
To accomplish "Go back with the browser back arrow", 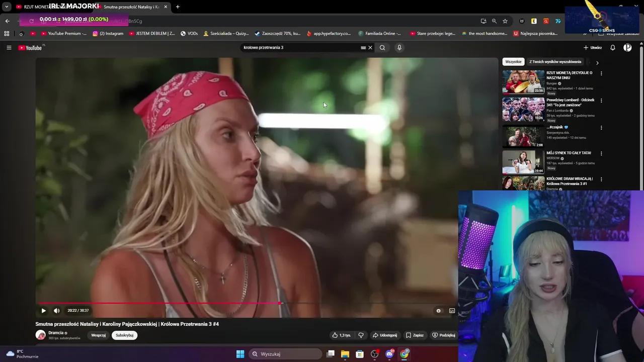I will (x=7, y=21).
